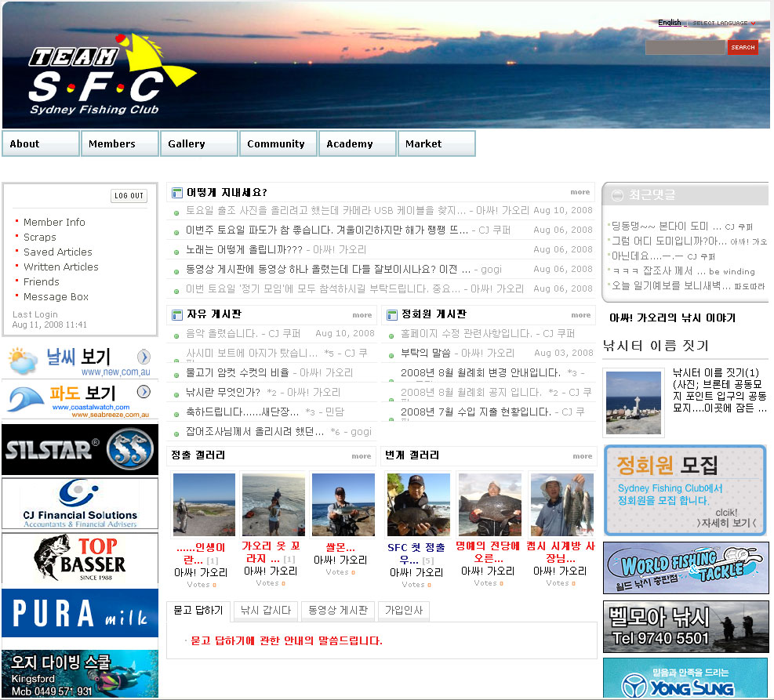Click the Silstar sponsor banner
The image size is (774, 700).
click(x=80, y=449)
